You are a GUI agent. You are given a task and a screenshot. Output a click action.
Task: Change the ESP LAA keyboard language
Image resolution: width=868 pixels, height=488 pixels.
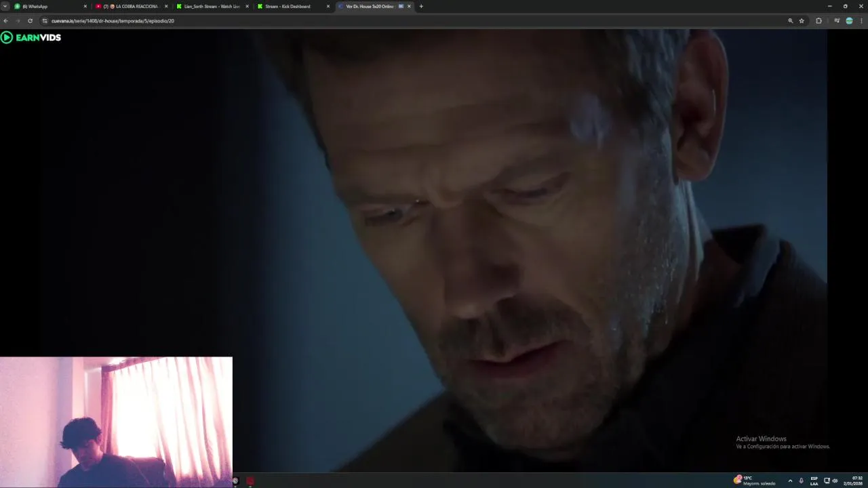click(x=814, y=481)
